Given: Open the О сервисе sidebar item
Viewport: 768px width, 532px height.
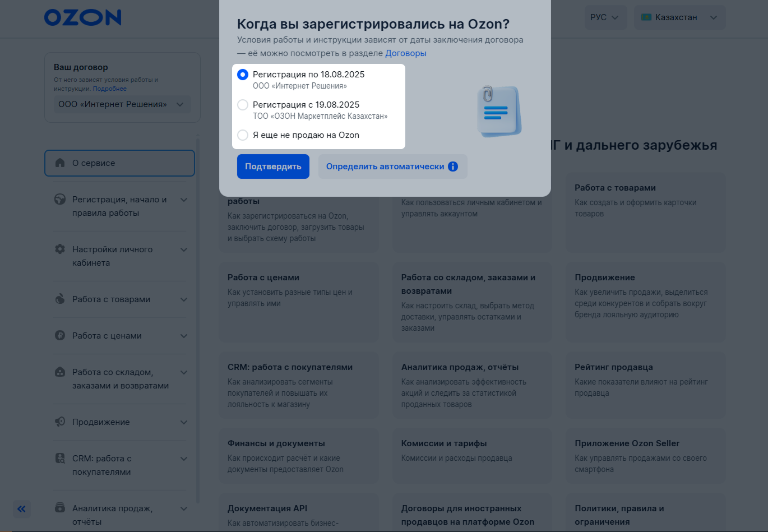Looking at the screenshot, I should click(x=119, y=163).
